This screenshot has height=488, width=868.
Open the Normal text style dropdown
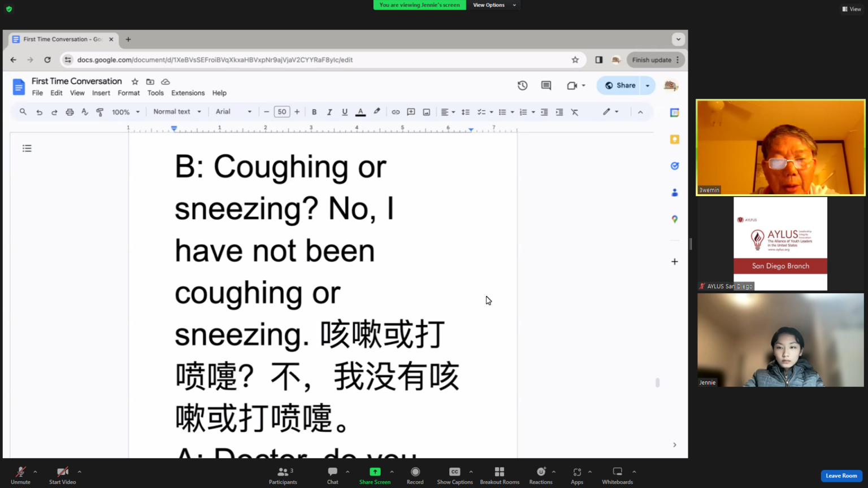(x=177, y=112)
